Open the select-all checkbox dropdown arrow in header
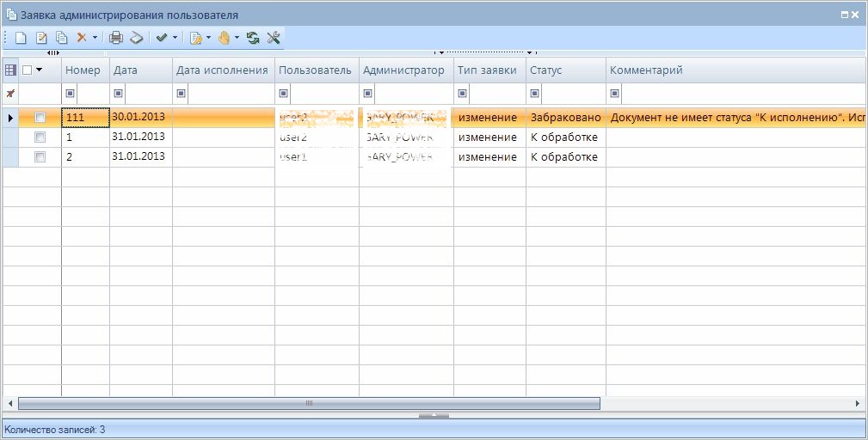Screen dimensions: 868x440 pos(39,70)
